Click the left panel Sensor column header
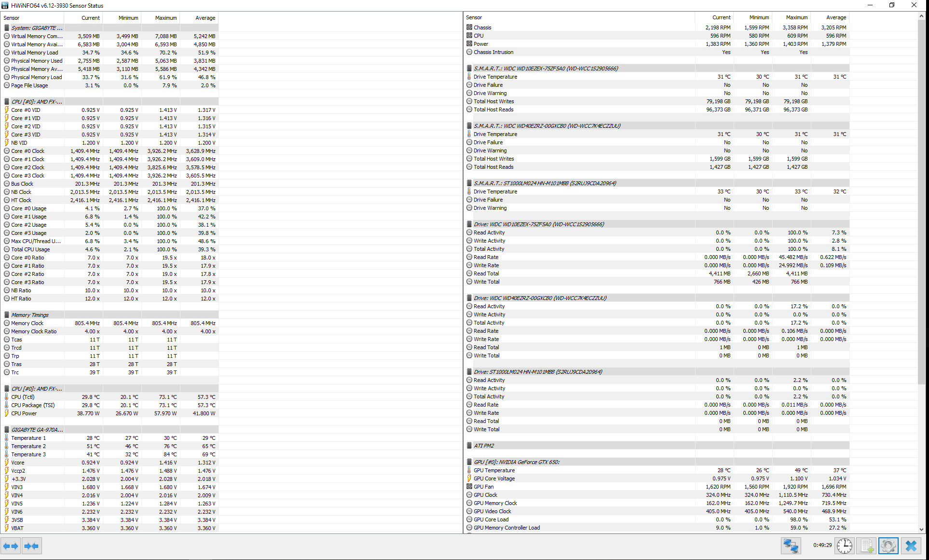The image size is (929, 560). pyautogui.click(x=12, y=18)
